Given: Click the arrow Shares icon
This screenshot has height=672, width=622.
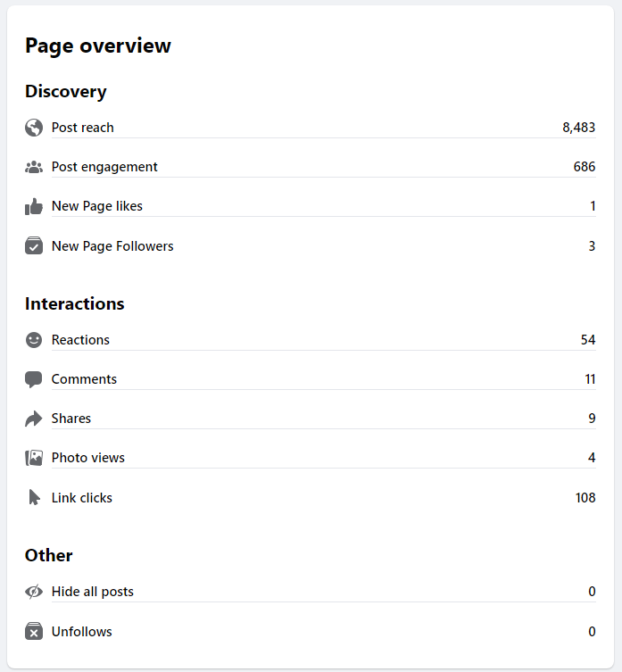Looking at the screenshot, I should click(x=34, y=419).
